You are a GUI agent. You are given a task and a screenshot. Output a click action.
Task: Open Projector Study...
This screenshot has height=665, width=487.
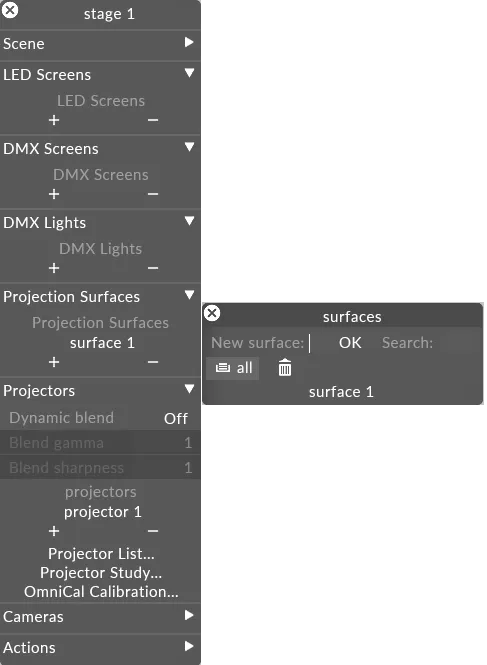tap(101, 573)
